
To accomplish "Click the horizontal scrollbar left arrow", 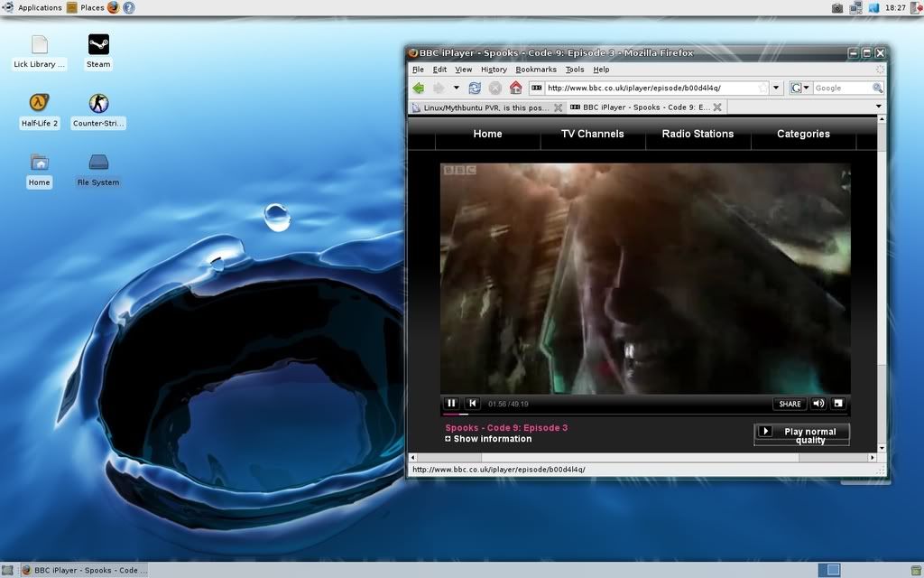I will (x=412, y=458).
